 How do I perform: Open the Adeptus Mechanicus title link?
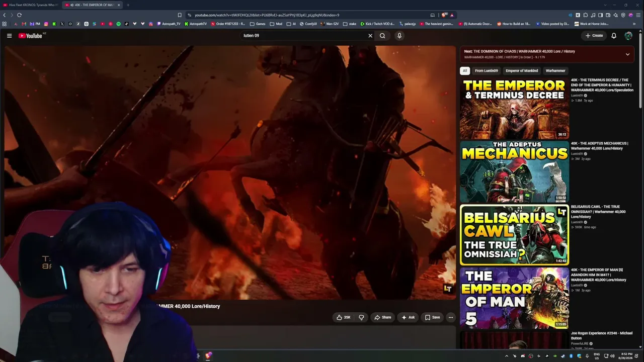600,146
